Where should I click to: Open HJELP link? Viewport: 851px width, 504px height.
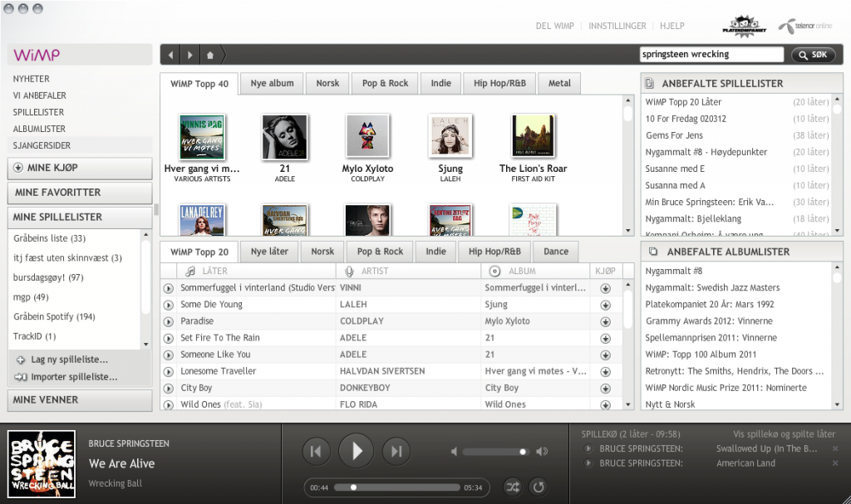coord(671,26)
